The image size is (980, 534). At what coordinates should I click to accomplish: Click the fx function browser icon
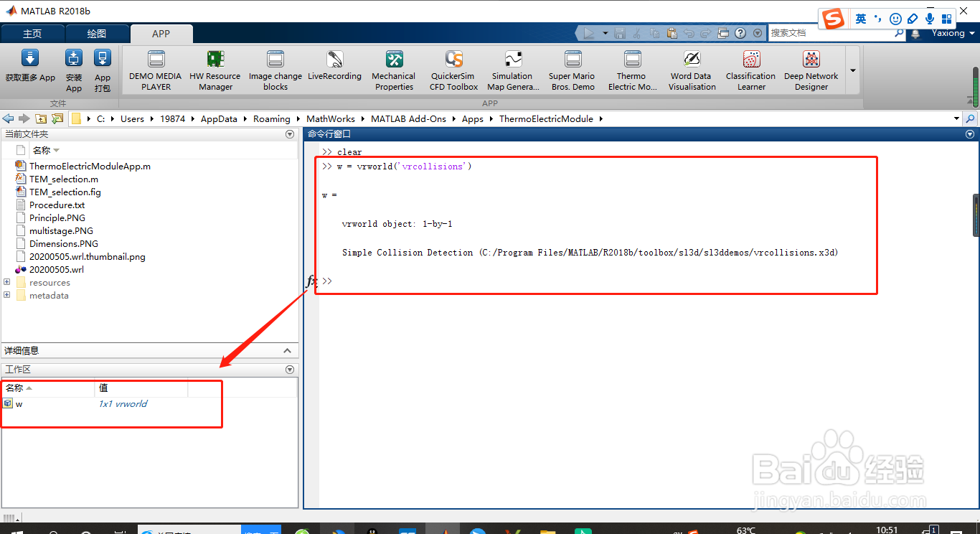pyautogui.click(x=311, y=281)
